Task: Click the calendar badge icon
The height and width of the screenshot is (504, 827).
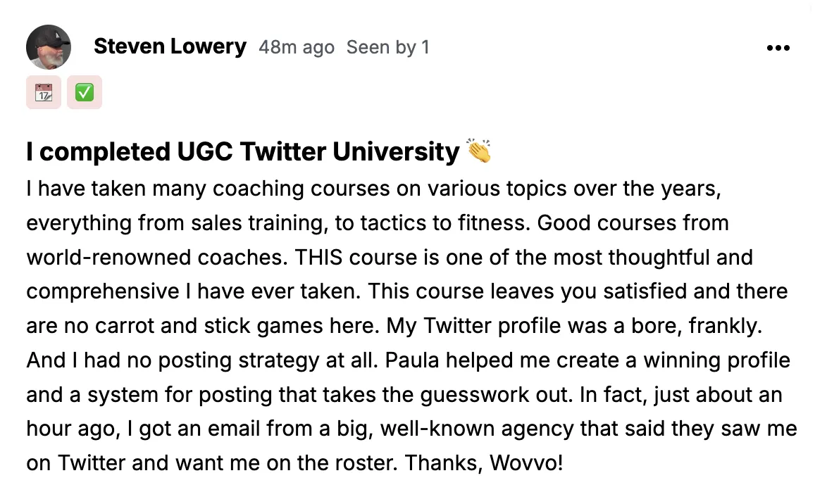Action: pos(44,92)
